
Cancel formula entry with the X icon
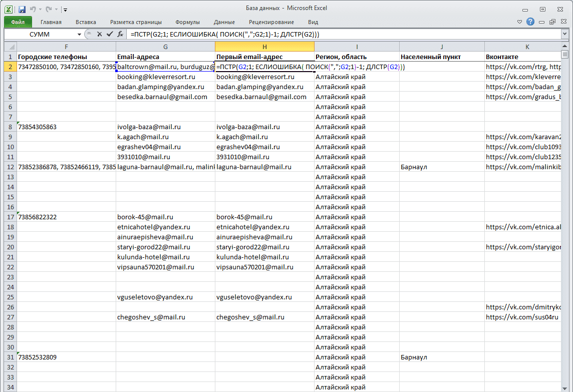tap(99, 34)
